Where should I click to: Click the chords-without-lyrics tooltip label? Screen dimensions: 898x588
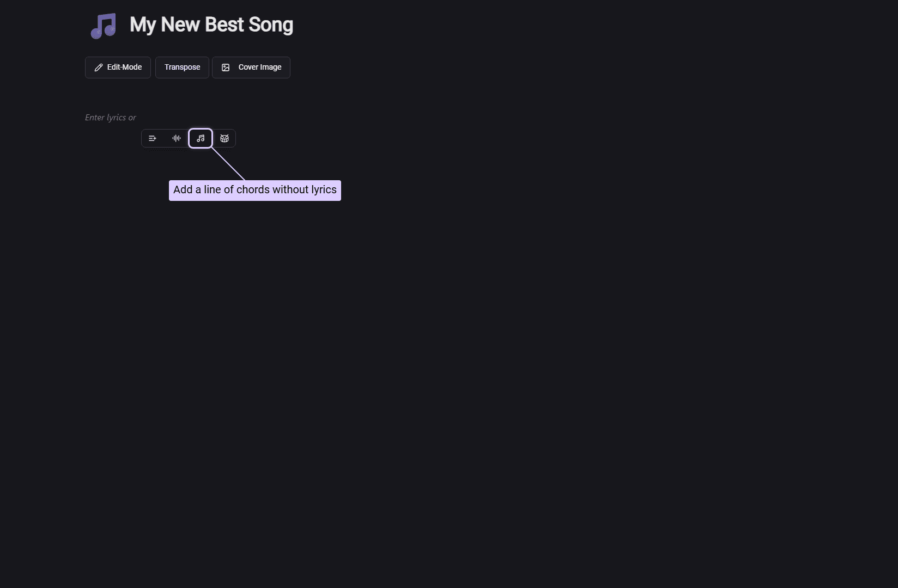255,190
